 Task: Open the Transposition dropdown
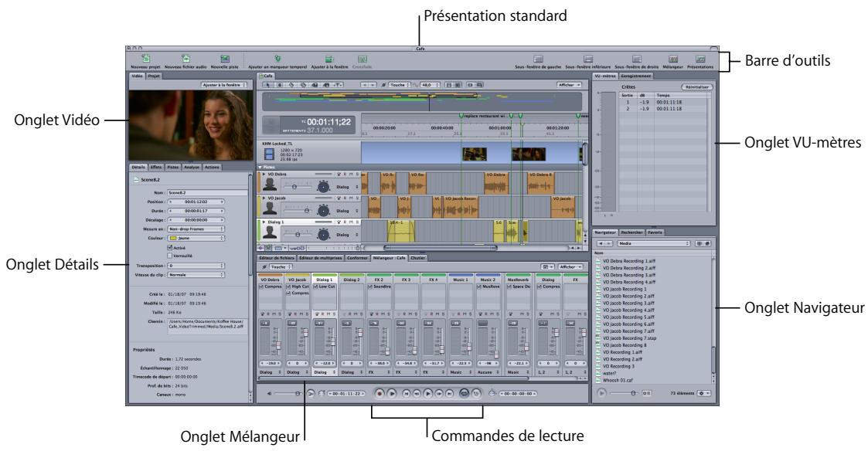point(196,266)
